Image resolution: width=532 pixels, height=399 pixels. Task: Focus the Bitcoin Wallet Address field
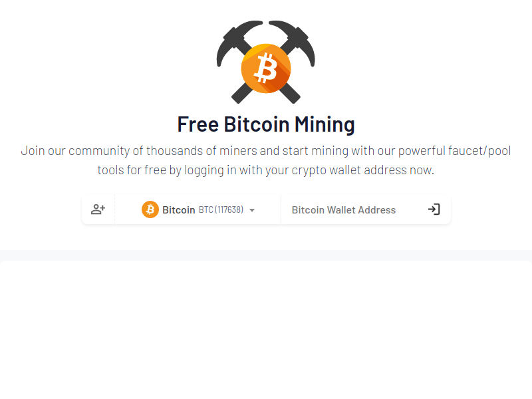click(x=353, y=209)
